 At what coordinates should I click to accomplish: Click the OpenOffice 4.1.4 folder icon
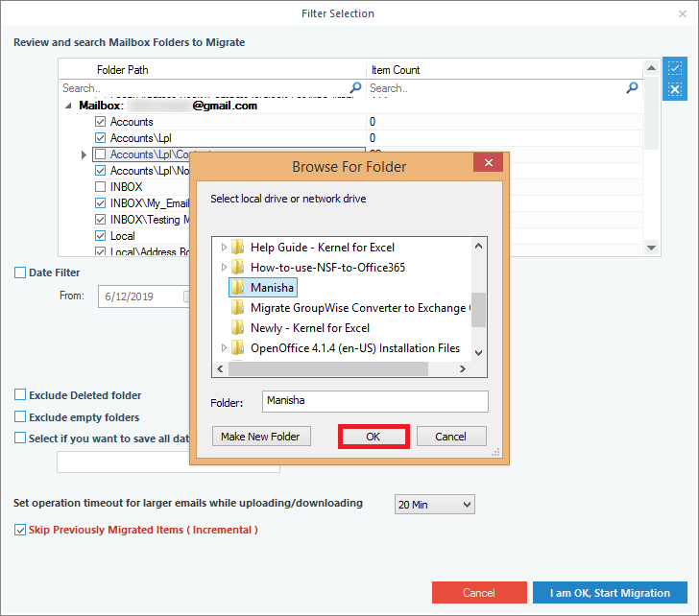pyautogui.click(x=237, y=348)
